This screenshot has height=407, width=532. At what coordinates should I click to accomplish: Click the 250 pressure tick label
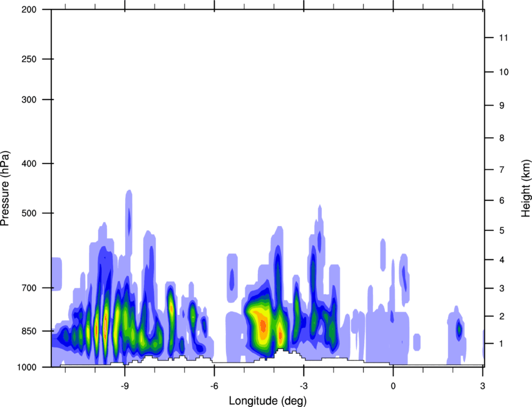29,59
